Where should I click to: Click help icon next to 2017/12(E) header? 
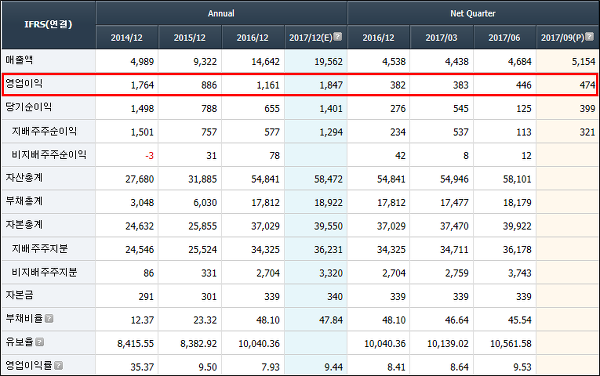[338, 37]
